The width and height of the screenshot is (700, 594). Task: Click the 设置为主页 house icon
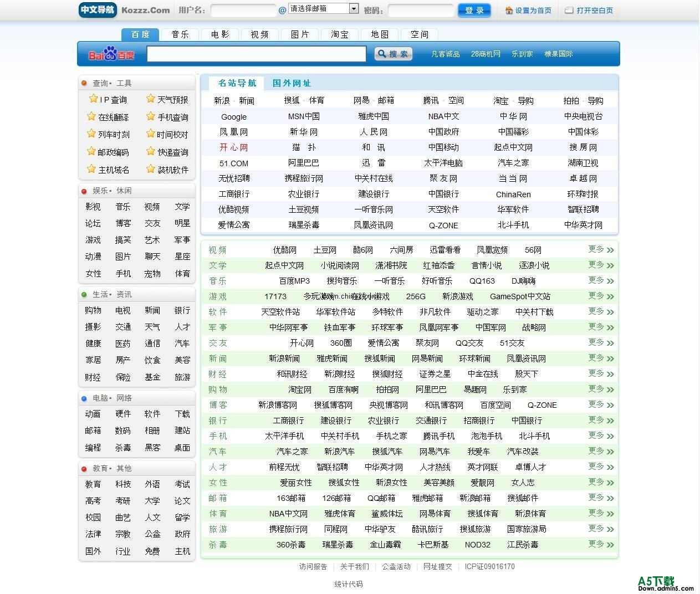[509, 10]
